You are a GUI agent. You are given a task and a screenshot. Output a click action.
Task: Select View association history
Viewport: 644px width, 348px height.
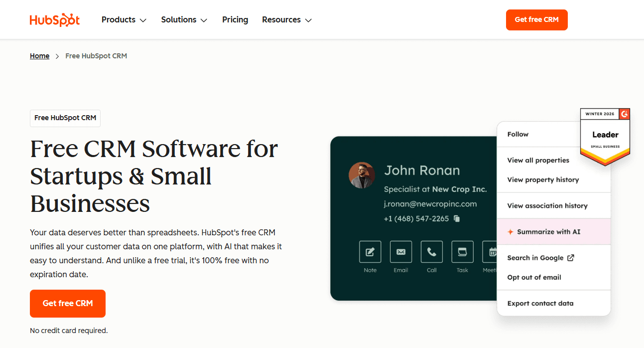547,205
